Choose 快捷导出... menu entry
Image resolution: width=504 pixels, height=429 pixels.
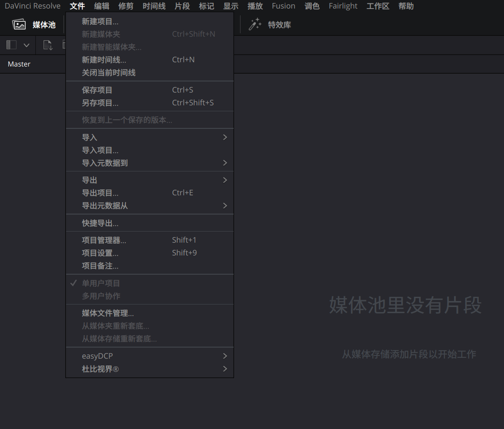click(x=150, y=223)
